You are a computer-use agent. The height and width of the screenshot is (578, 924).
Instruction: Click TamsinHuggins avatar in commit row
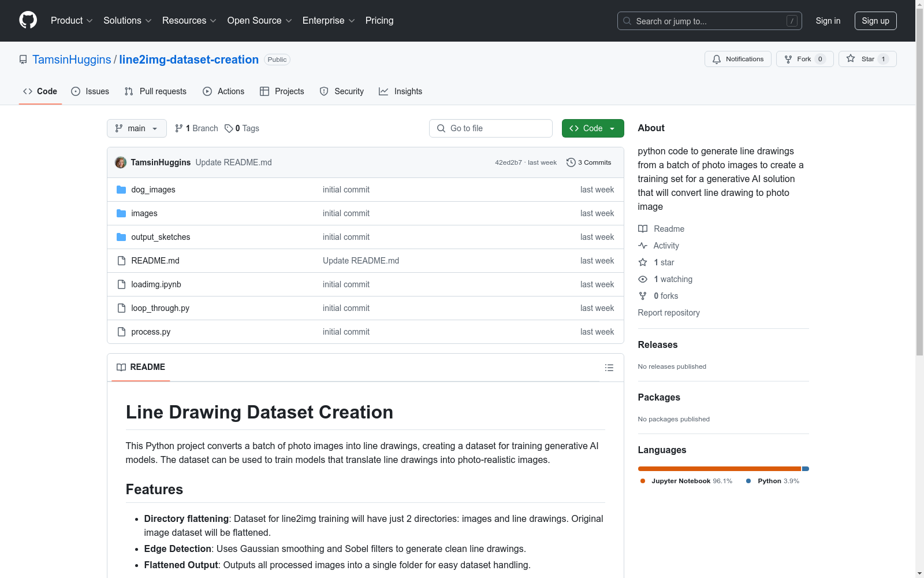click(121, 162)
